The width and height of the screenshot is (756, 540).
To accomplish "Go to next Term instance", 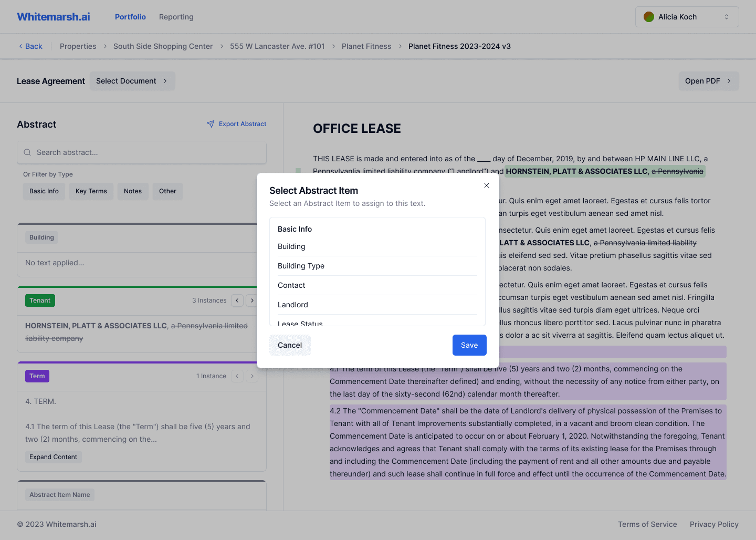I will tap(252, 376).
